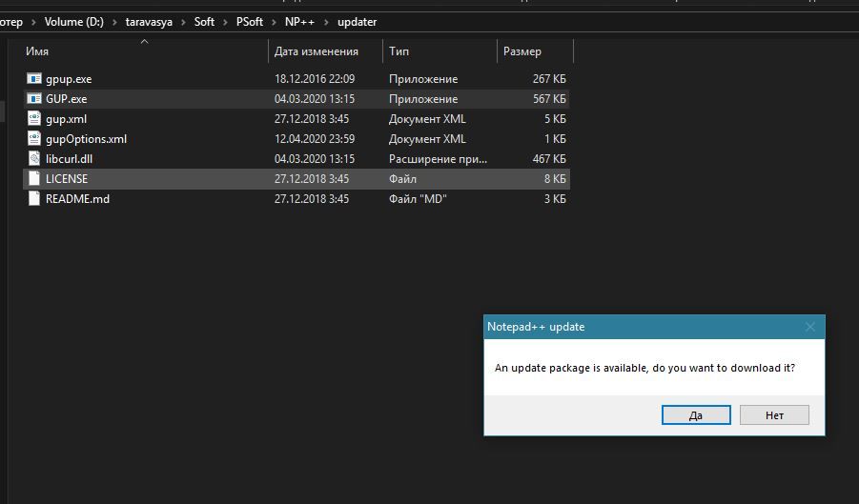
Task: Expand the chevron after Volume (D:)
Action: click(114, 22)
